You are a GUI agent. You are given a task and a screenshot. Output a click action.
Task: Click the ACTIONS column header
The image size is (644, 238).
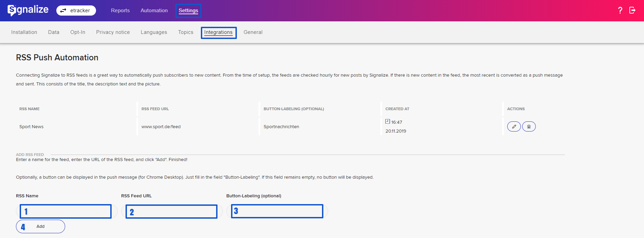[516, 109]
